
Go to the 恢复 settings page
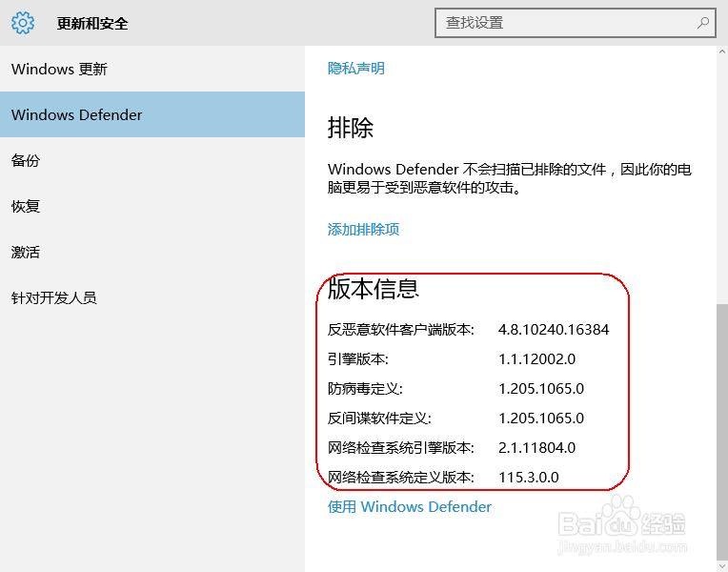coord(152,206)
